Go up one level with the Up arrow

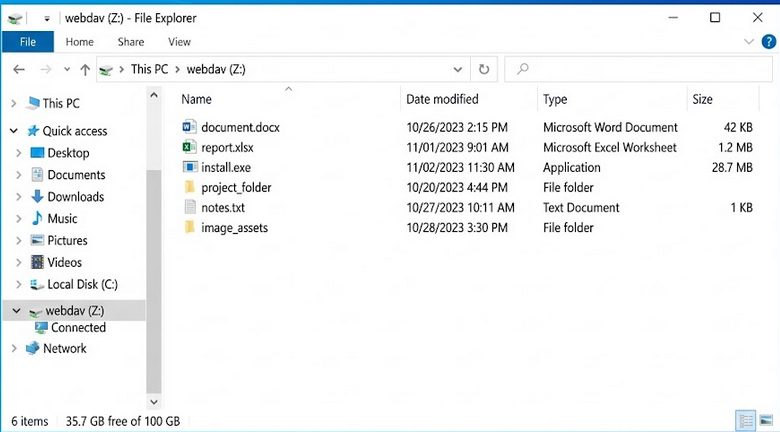coord(84,69)
